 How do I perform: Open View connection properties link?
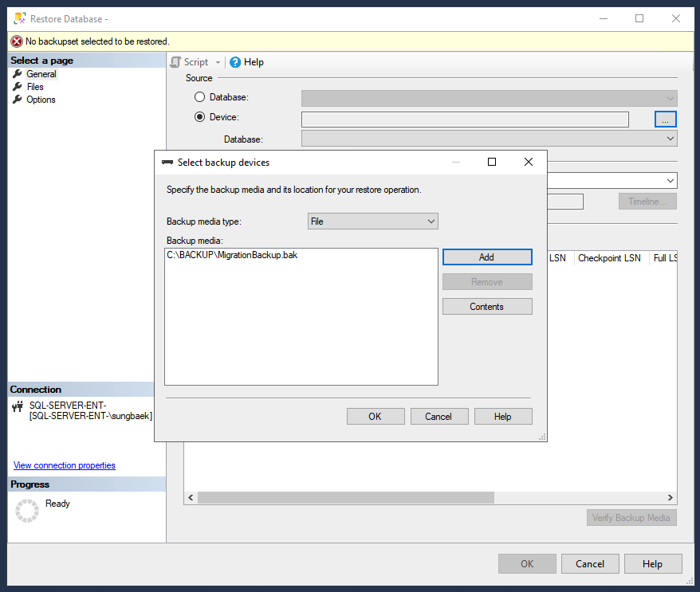(x=64, y=465)
